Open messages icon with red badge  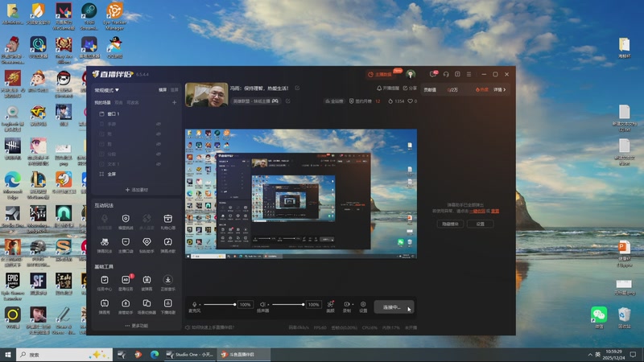(x=433, y=74)
